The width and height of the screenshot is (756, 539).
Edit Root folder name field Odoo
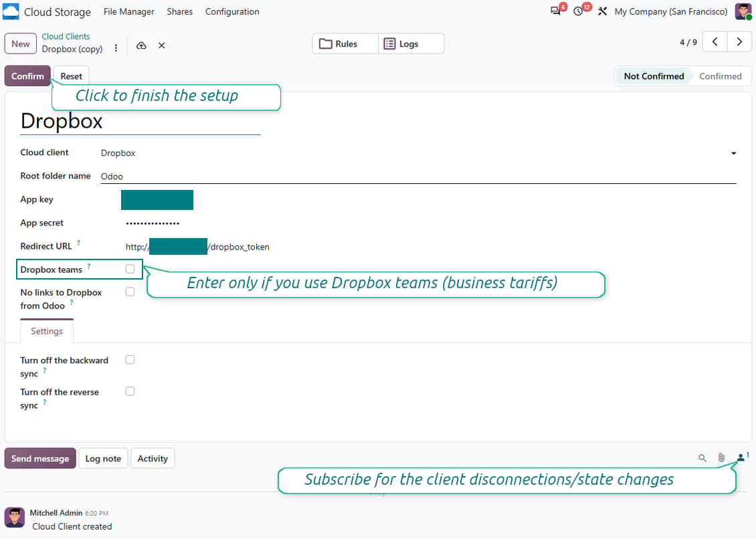(x=419, y=177)
